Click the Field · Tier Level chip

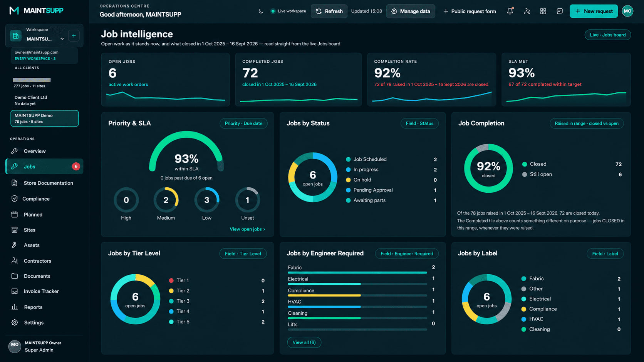pos(243,254)
